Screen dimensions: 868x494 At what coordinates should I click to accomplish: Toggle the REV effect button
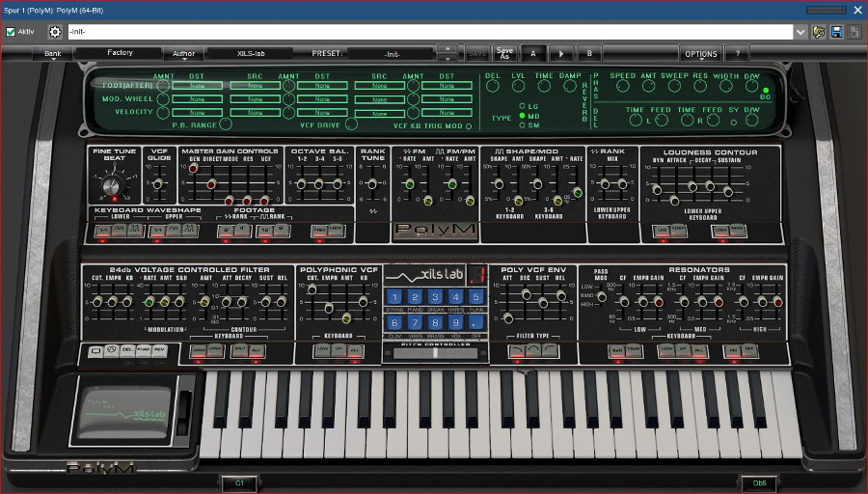click(x=159, y=350)
